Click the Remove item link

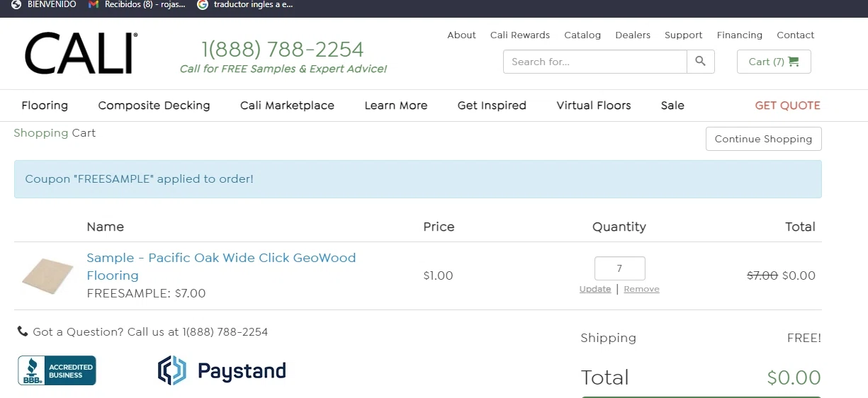pyautogui.click(x=642, y=289)
